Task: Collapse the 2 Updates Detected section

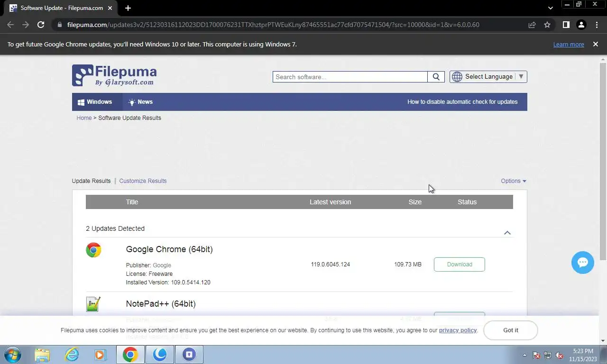Action: click(x=507, y=233)
